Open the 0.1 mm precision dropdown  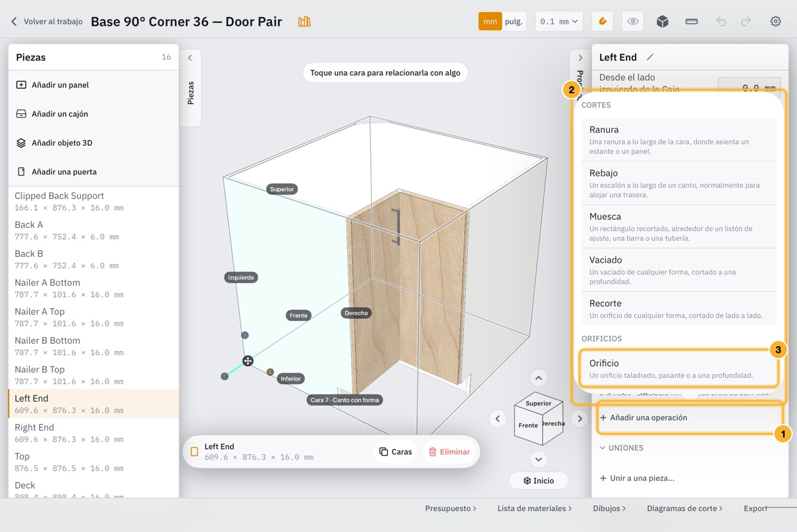click(559, 22)
